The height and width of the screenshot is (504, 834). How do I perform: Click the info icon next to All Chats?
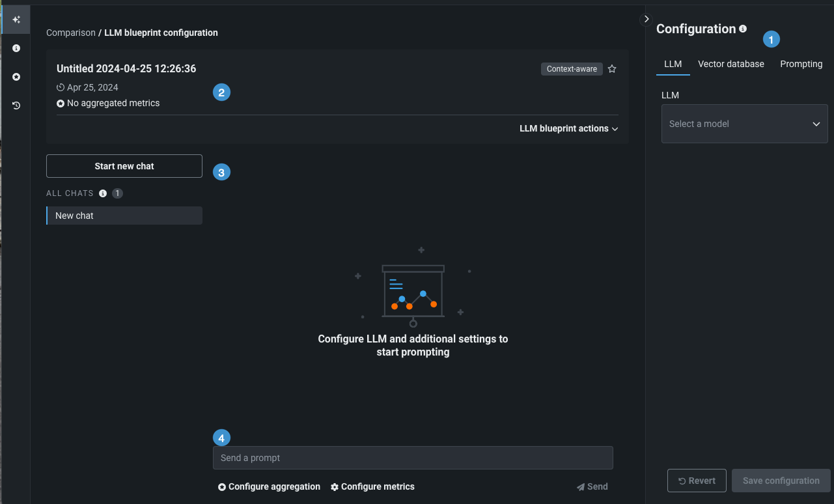pyautogui.click(x=103, y=193)
